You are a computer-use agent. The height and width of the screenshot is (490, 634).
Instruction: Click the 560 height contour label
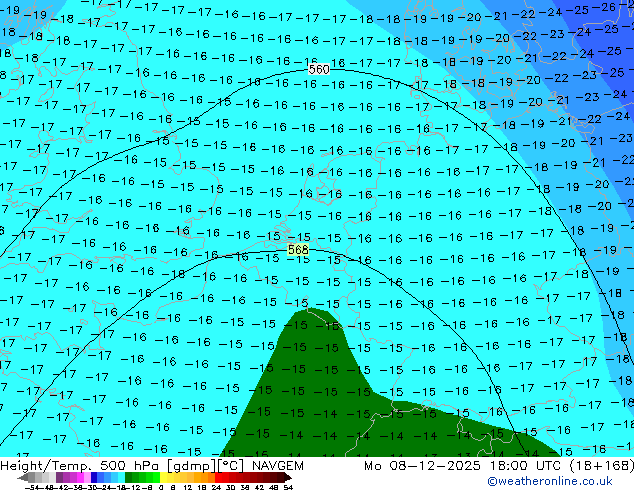[x=319, y=70]
